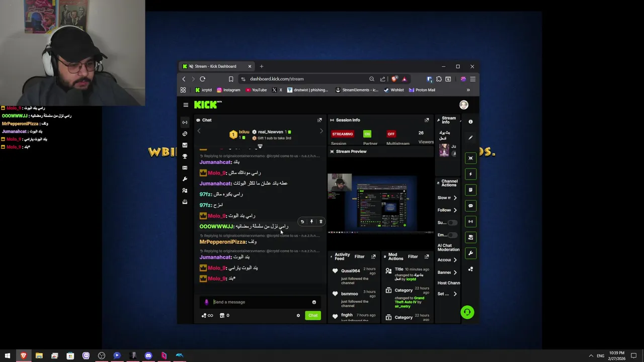The image size is (644, 362).
Task: Open browser extensions puzzle icon
Action: point(439,79)
